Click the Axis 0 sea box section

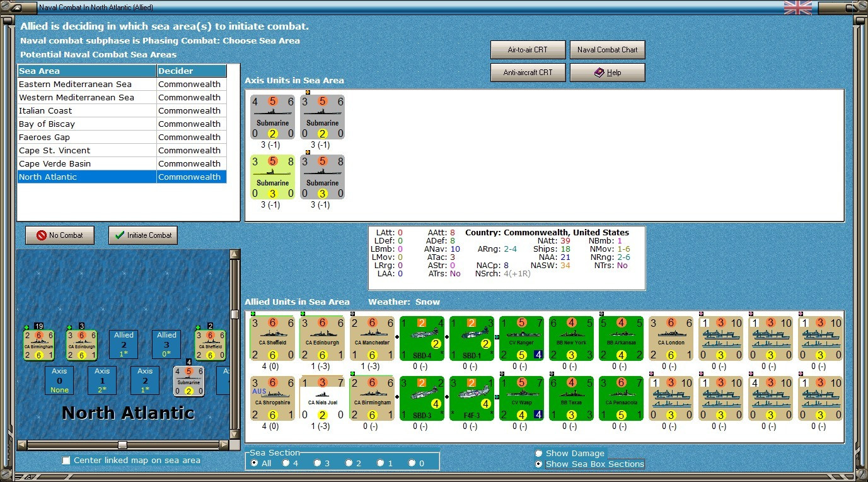tap(59, 380)
